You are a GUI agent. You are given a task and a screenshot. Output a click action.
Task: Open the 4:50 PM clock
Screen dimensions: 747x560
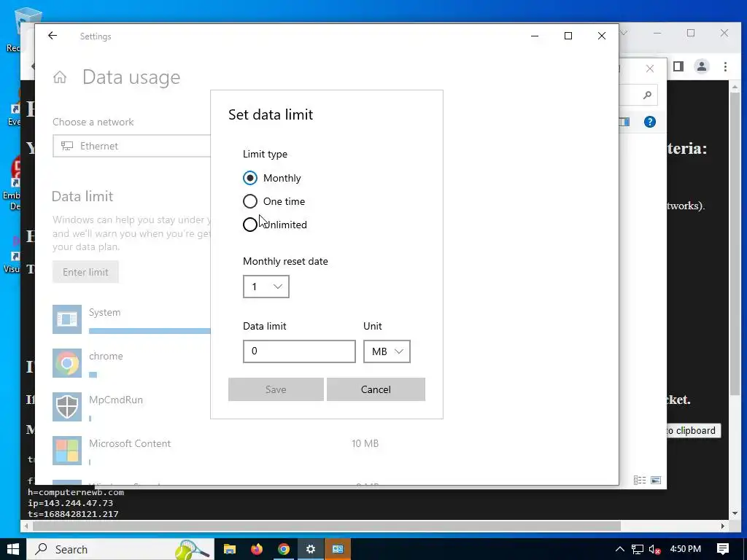(x=686, y=549)
